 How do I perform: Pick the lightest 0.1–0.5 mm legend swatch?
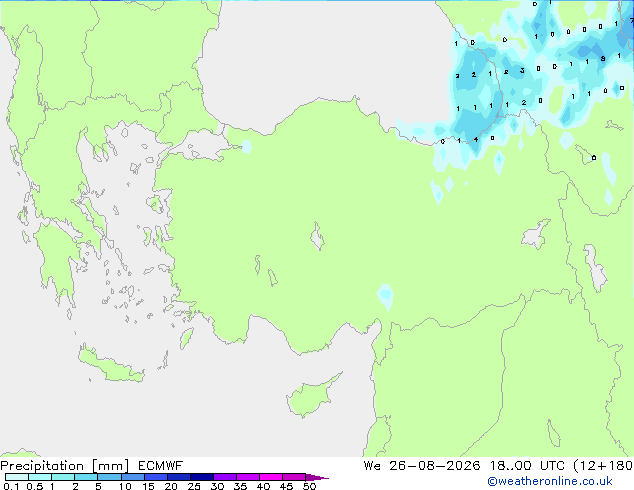(x=17, y=477)
